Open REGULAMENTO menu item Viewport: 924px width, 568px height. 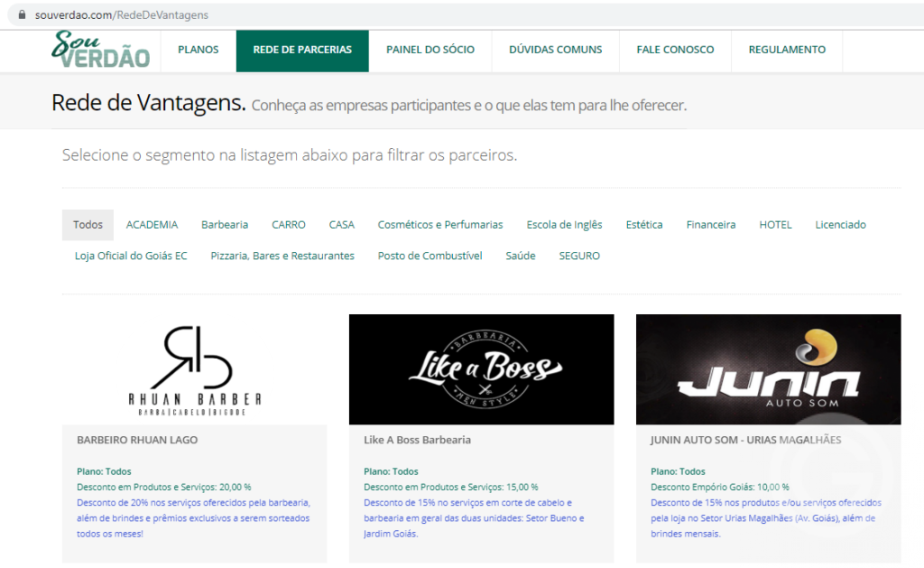(787, 51)
